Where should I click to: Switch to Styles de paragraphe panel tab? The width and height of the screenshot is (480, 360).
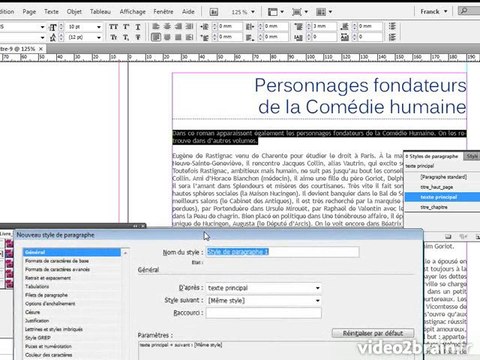(x=433, y=156)
